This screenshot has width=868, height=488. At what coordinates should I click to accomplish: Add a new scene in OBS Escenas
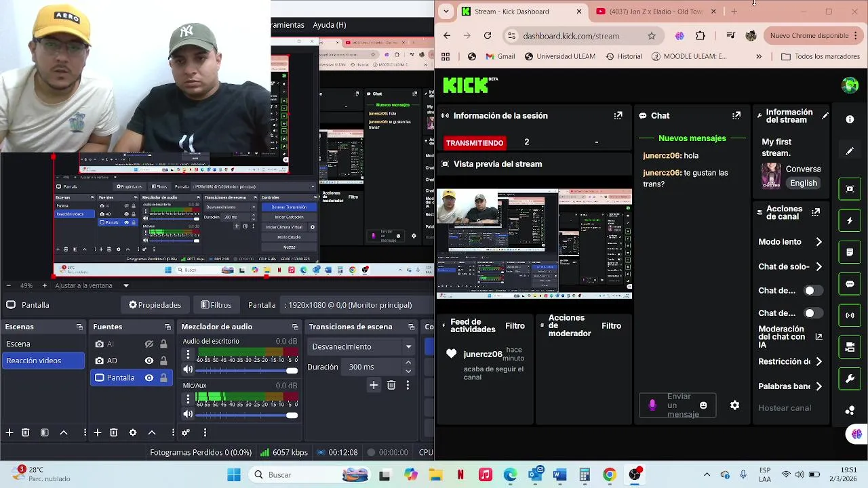[x=9, y=432]
